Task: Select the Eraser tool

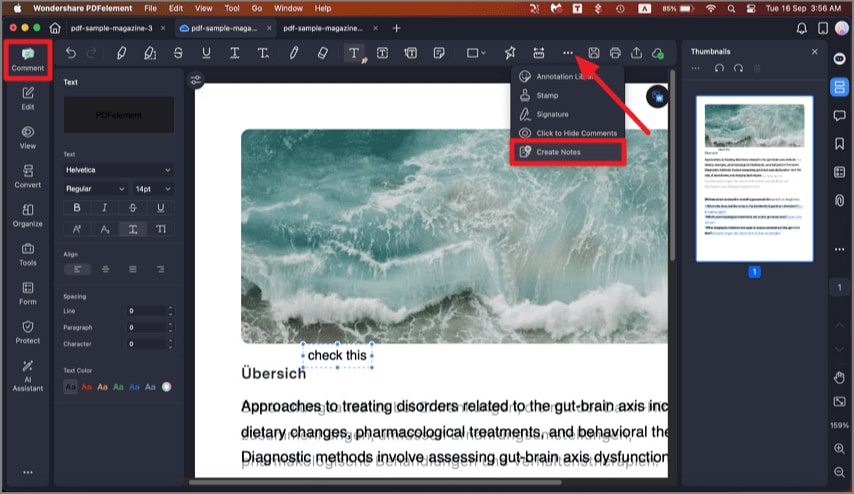Action: click(322, 53)
